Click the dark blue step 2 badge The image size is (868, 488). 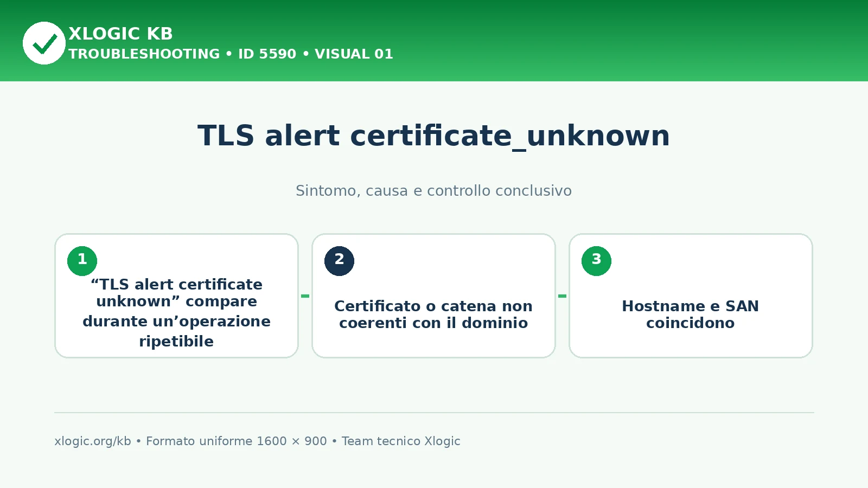click(x=339, y=261)
